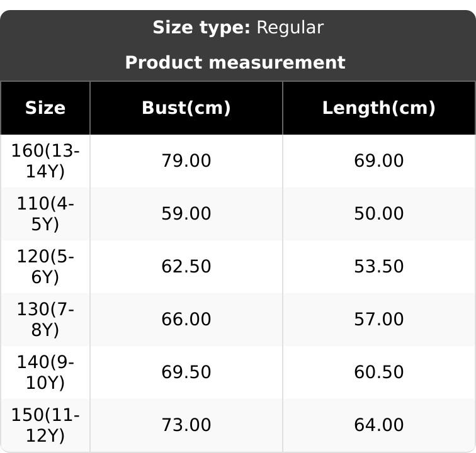This screenshot has width=476, height=453.
Task: Select the Bust(cm) column header
Action: pyautogui.click(x=186, y=108)
